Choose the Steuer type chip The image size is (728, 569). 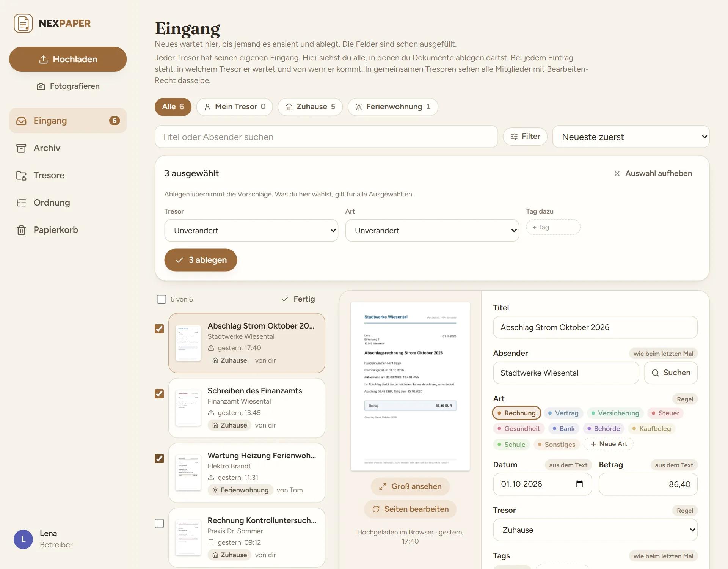point(665,413)
